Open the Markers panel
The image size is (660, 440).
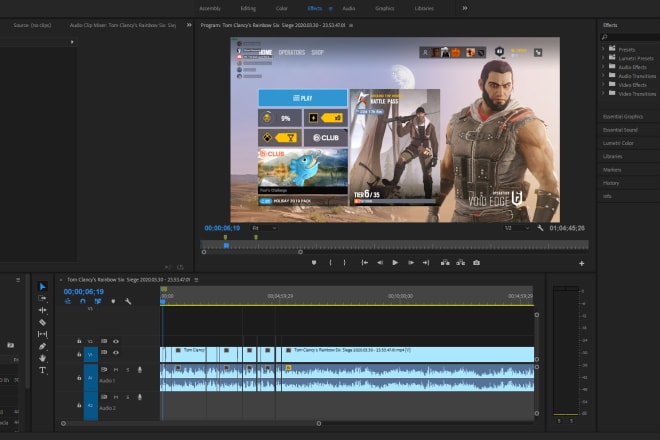pos(612,170)
